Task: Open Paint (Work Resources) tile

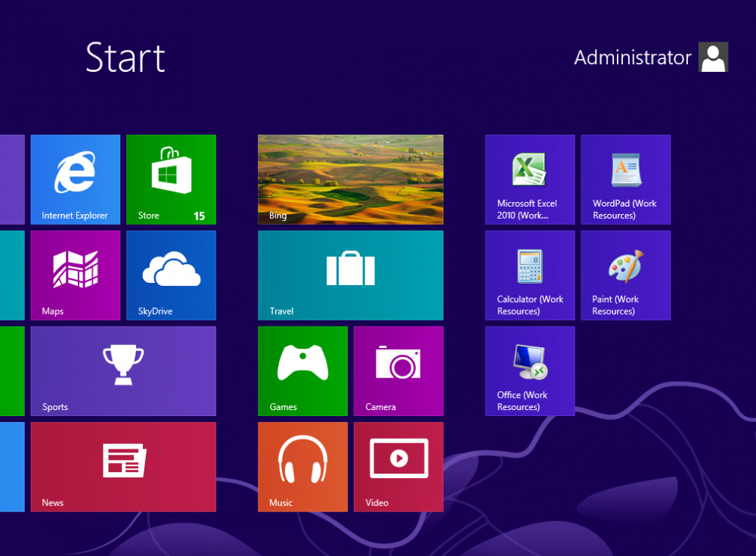Action: coord(626,275)
